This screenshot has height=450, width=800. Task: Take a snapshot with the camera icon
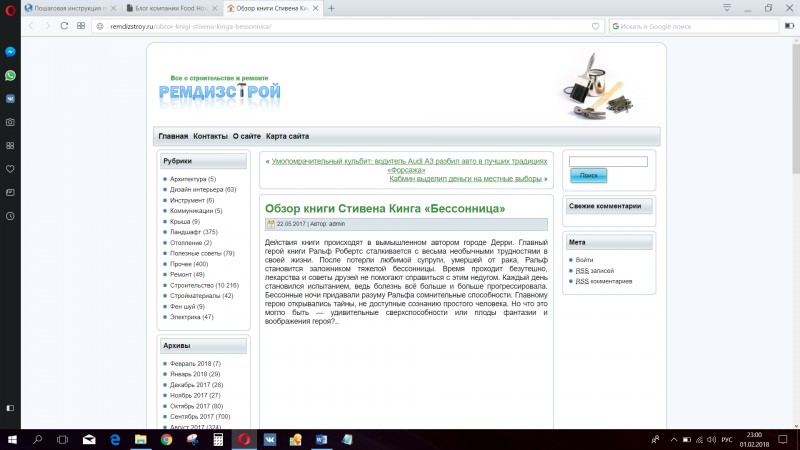pyautogui.click(x=10, y=122)
